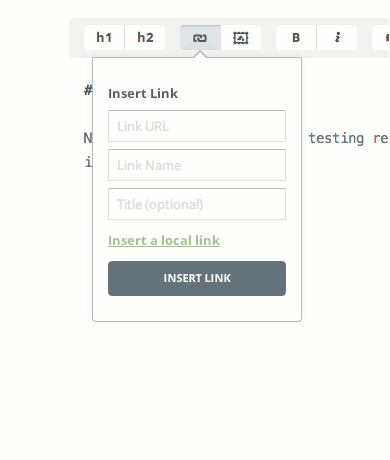Focus the Link Name field
Image resolution: width=390 pixels, height=460 pixels.
point(197,165)
